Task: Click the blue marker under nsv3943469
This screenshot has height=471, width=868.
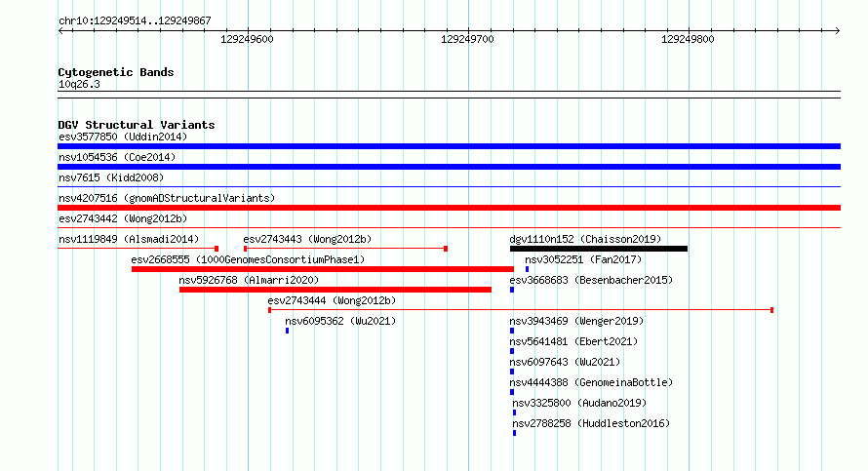Action: [x=512, y=331]
